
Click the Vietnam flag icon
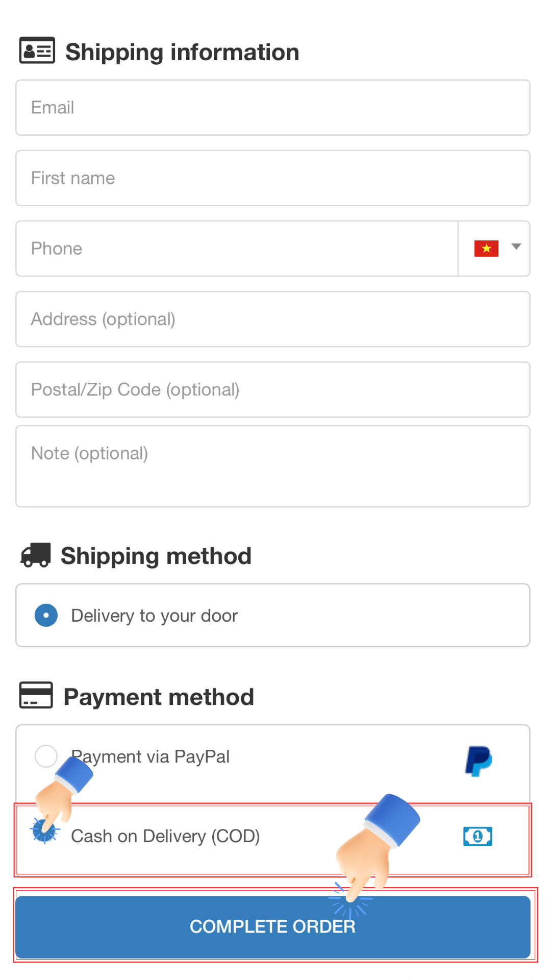pos(486,249)
